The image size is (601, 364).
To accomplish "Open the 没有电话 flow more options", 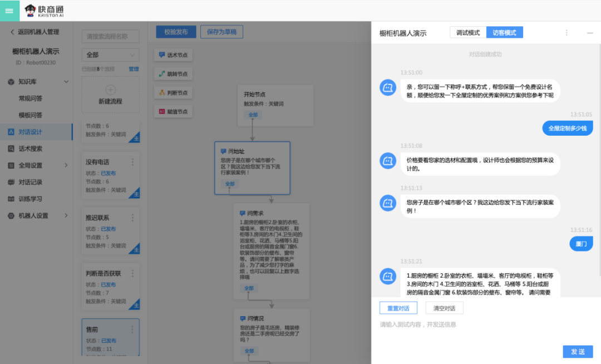I will coord(132,162).
